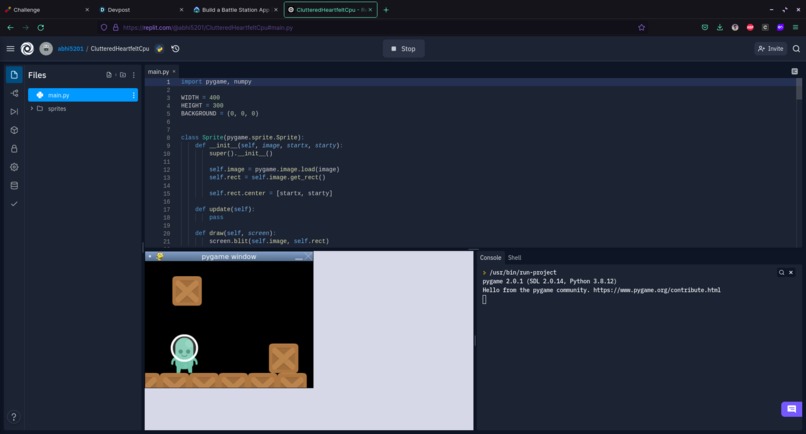Viewport: 806px width, 434px height.
Task: Close the Devpost browser tab
Action: tap(181, 10)
